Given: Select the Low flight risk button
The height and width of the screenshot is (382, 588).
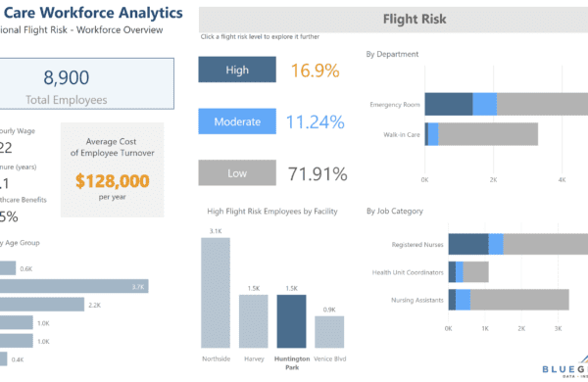Looking at the screenshot, I should point(237,172).
